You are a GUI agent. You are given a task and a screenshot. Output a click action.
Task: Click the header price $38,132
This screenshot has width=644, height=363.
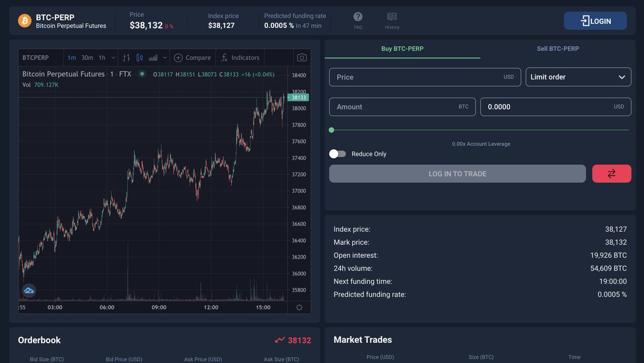(146, 25)
